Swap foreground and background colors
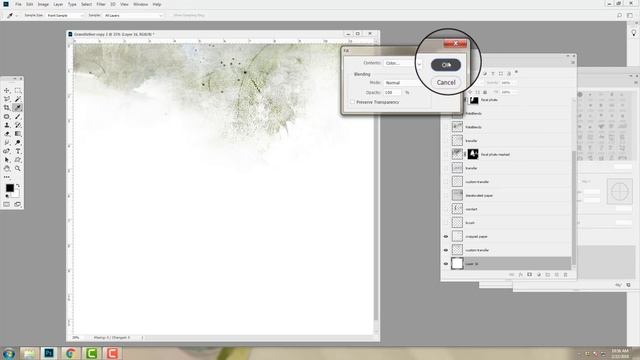This screenshot has width=640, height=360. 18,186
